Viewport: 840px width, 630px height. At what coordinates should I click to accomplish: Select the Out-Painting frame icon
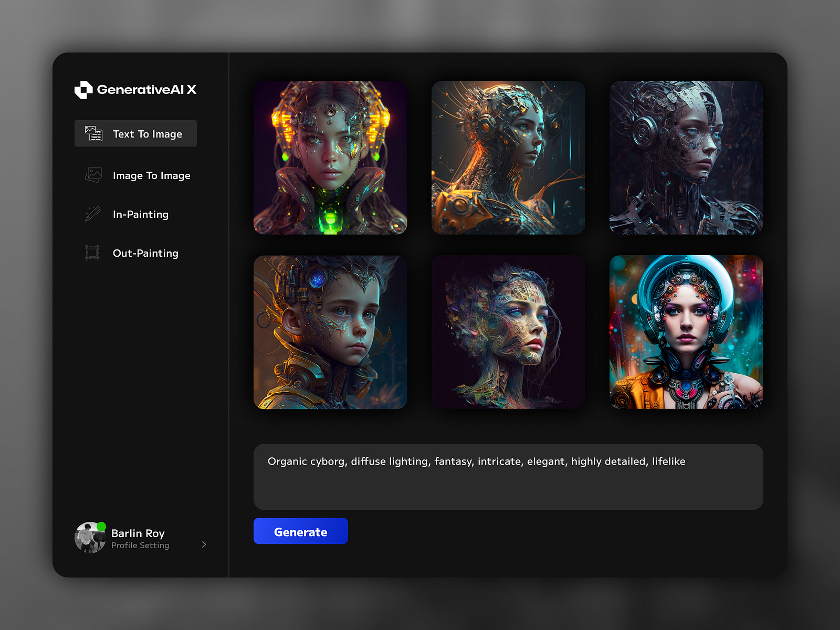point(93,253)
